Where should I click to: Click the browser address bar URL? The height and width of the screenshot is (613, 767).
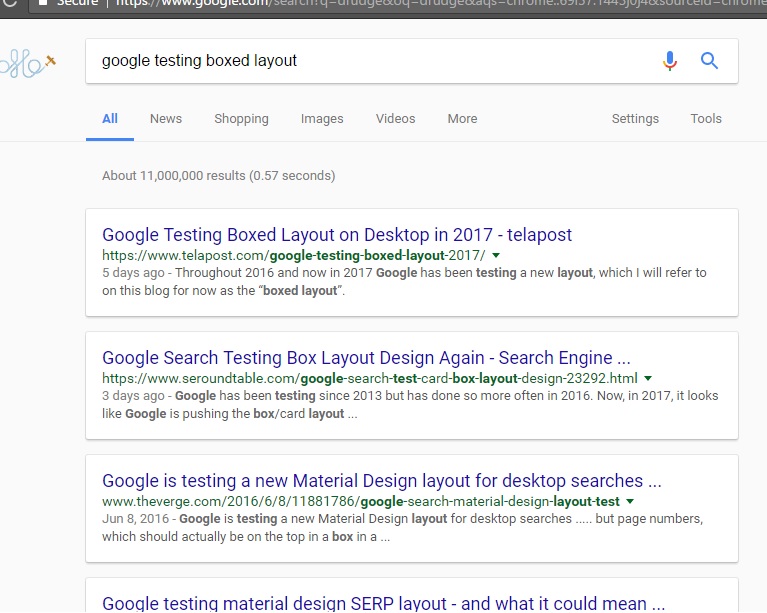pos(440,3)
